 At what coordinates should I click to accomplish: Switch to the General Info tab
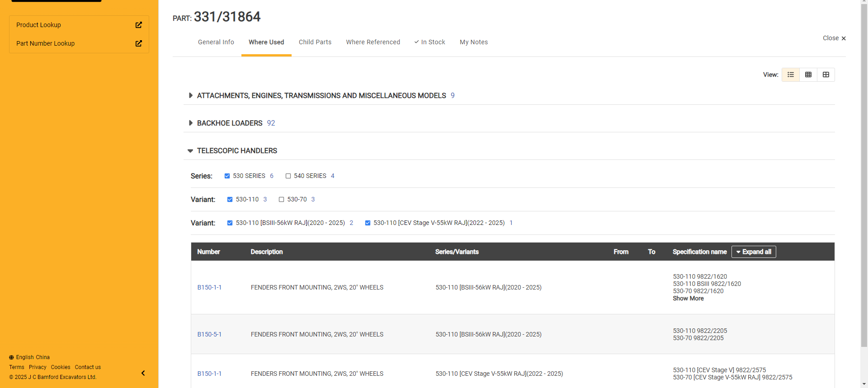[216, 42]
